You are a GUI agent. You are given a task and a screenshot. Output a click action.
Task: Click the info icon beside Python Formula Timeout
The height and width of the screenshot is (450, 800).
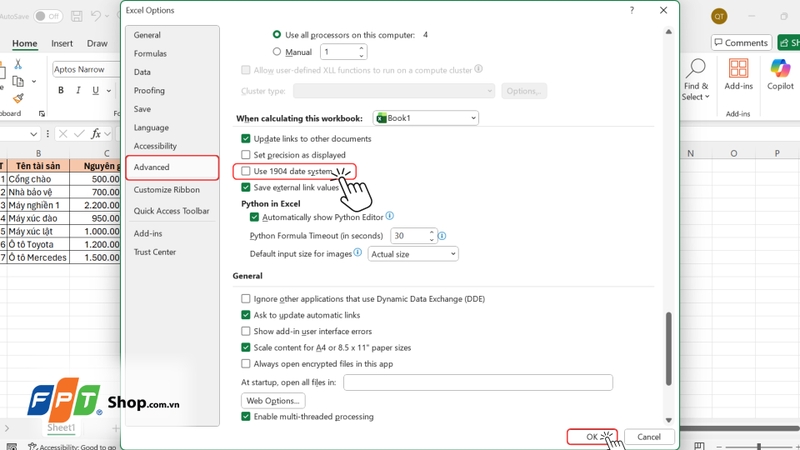click(x=442, y=236)
